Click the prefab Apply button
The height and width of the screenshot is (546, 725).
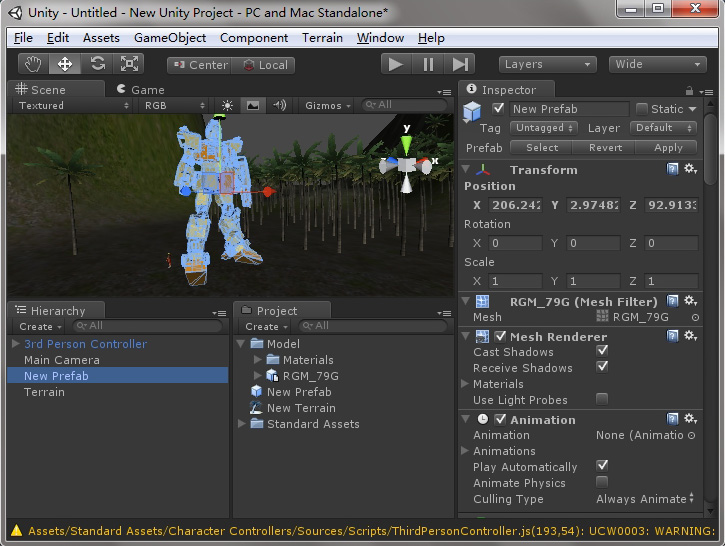coord(667,147)
